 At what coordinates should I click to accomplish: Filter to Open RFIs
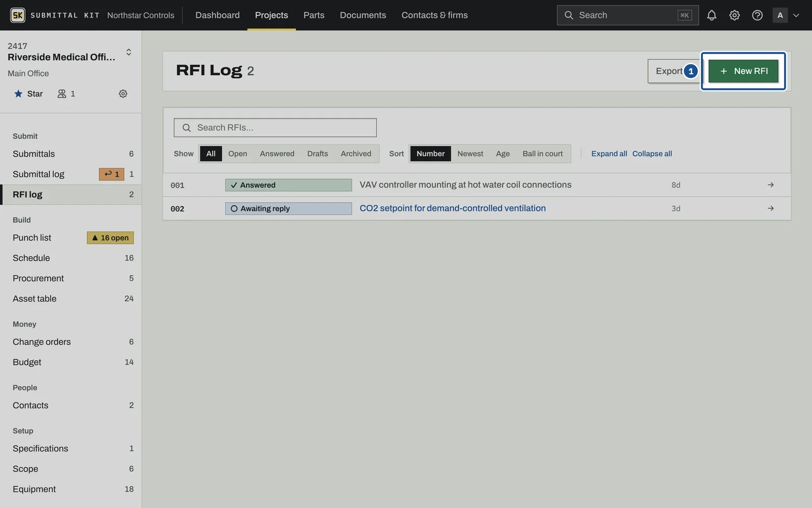coord(238,153)
